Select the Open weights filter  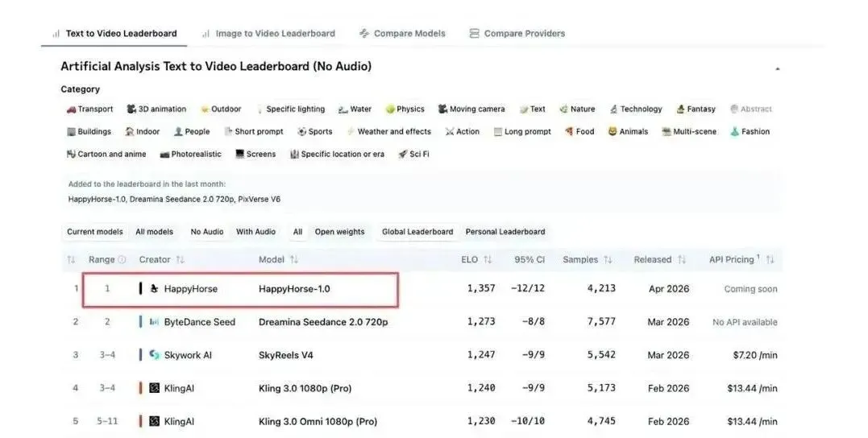pos(339,232)
